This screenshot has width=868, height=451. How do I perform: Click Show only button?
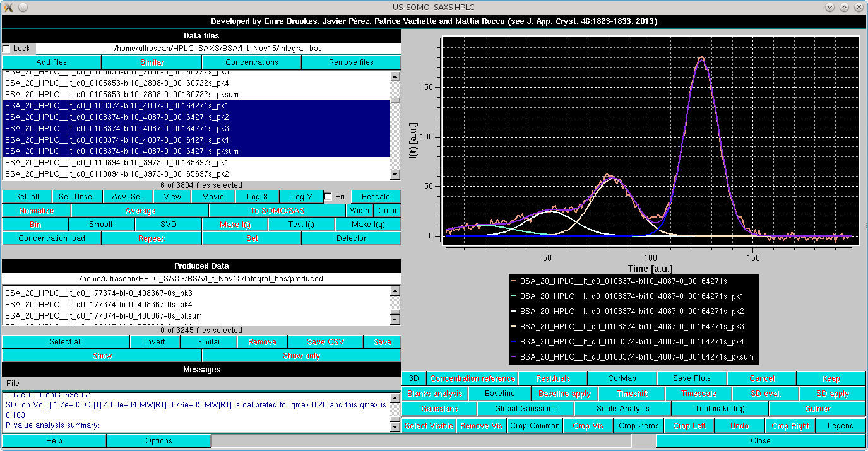(x=301, y=356)
